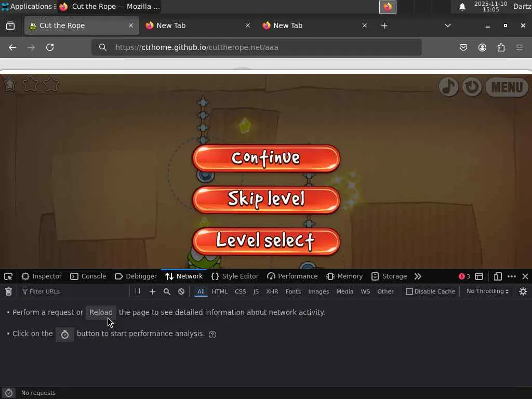Click the Level select button
532x399 pixels.
(x=266, y=241)
